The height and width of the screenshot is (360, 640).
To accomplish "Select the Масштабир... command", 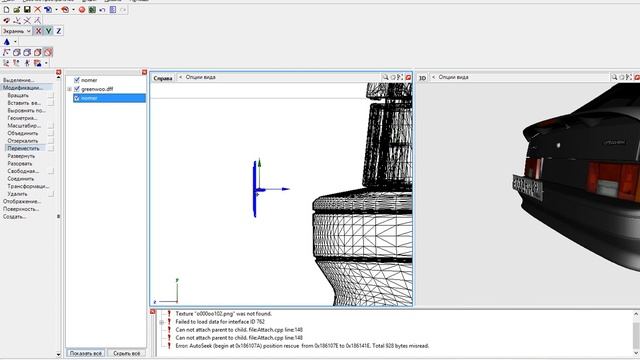I will click(x=24, y=126).
